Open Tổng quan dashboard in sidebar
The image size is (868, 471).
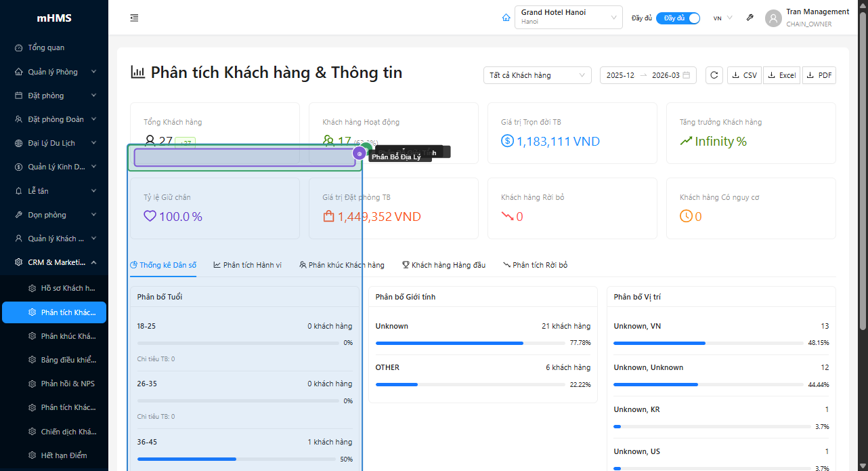46,48
